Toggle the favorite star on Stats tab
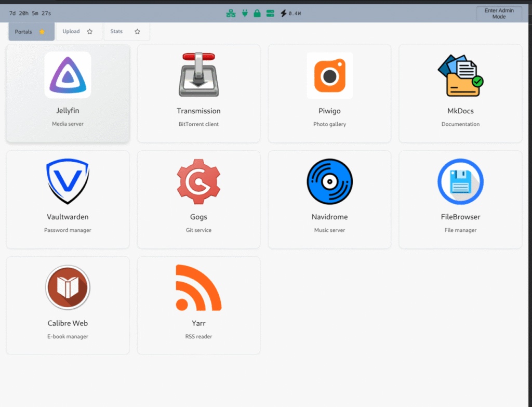The image size is (532, 407). pyautogui.click(x=137, y=32)
